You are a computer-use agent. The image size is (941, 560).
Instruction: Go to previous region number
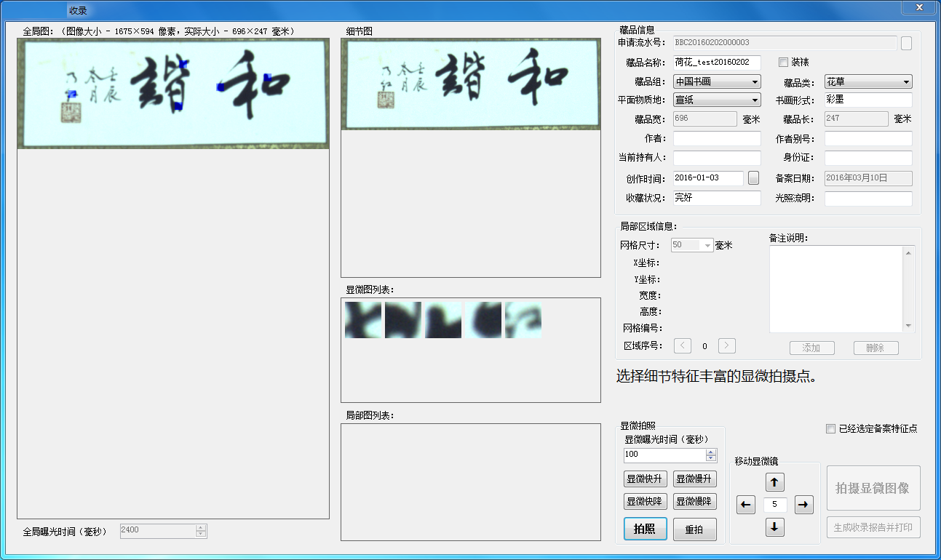pos(683,346)
